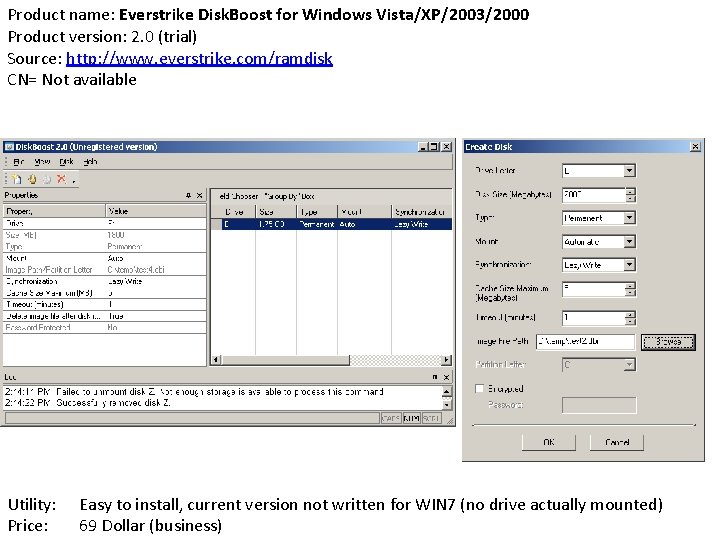Image resolution: width=720 pixels, height=540 pixels.
Task: Close the Properties panel
Action: pyautogui.click(x=200, y=196)
